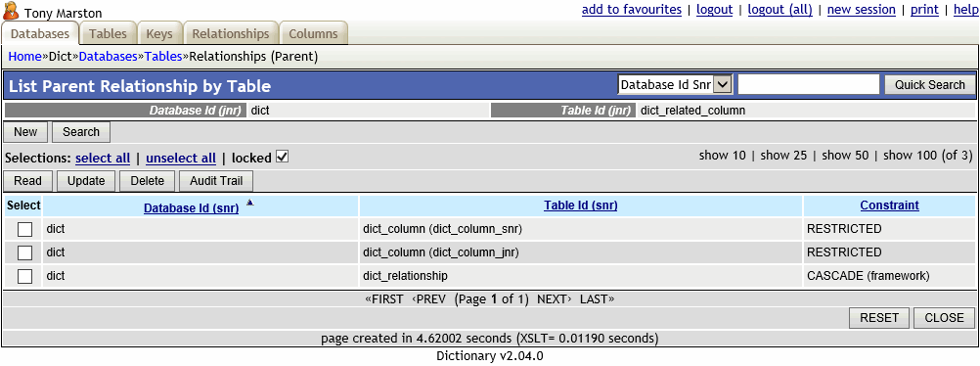Switch to the Relationships tab

tap(231, 34)
